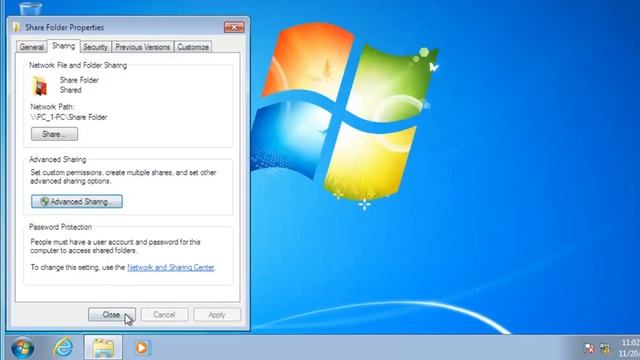
Task: Open the Start menu orb
Action: (x=22, y=348)
